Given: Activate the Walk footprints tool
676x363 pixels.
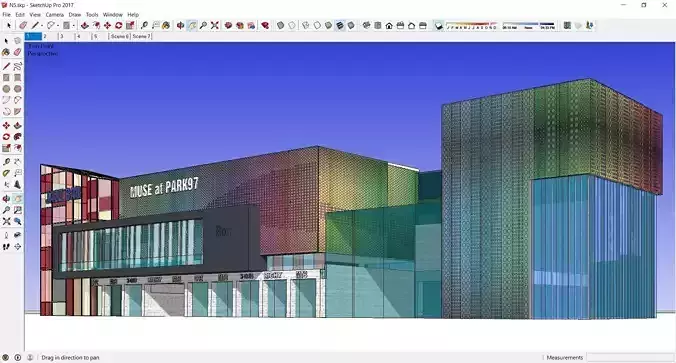Looking at the screenshot, I should pyautogui.click(x=6, y=247).
